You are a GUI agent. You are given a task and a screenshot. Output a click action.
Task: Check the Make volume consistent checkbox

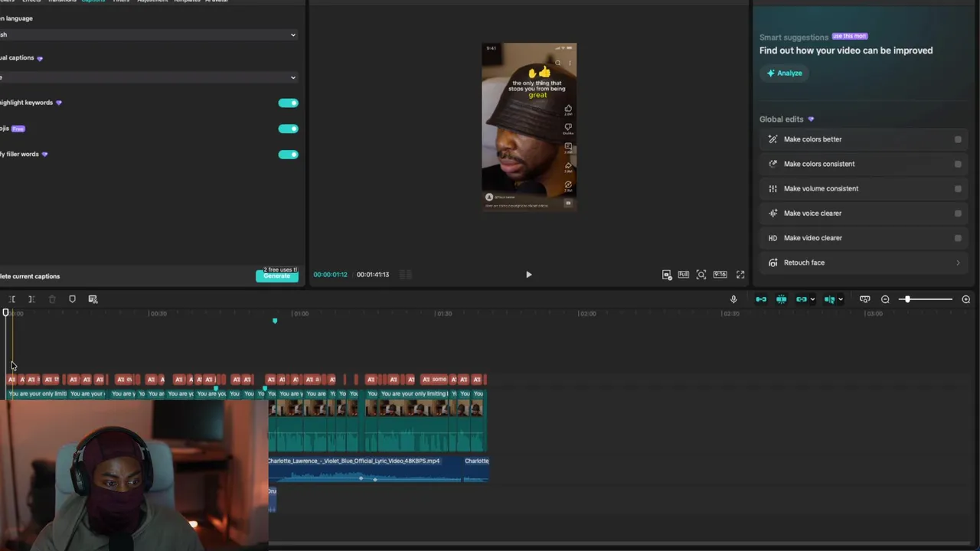coord(958,188)
